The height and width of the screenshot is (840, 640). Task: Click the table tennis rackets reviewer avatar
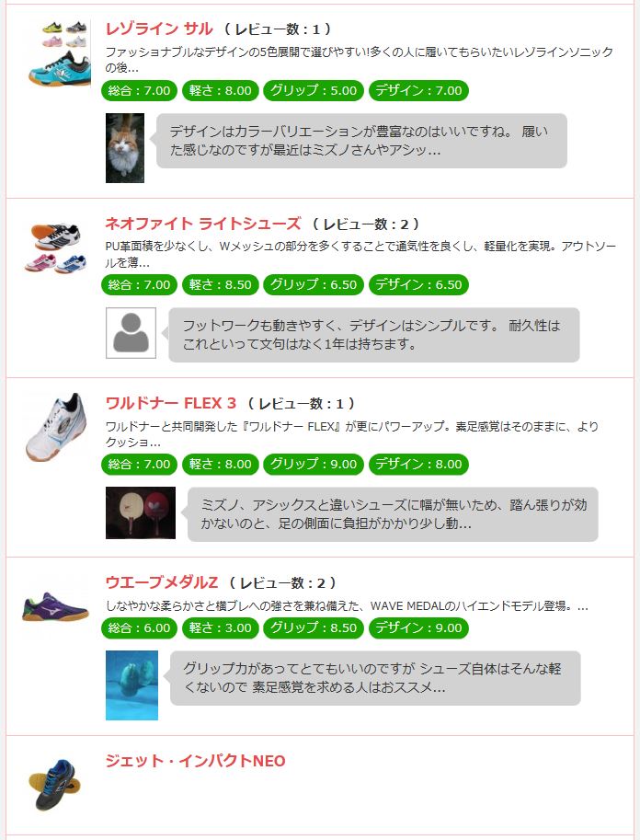point(141,512)
